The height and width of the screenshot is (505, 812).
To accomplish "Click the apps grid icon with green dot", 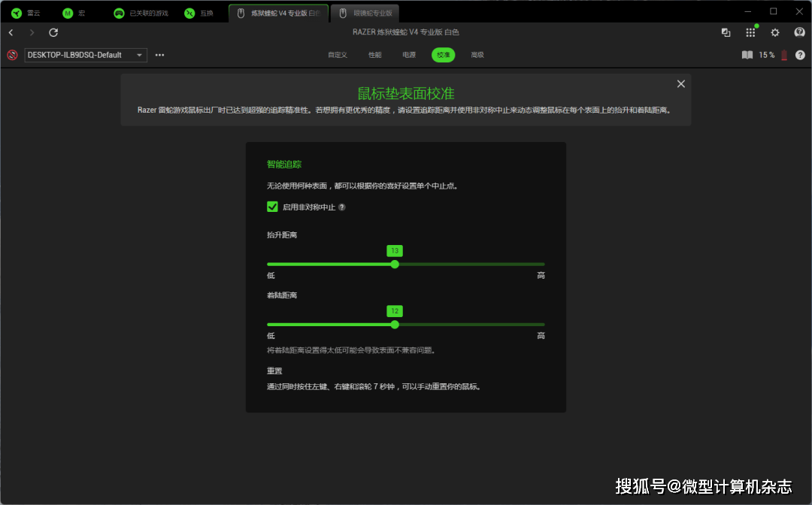I will (750, 32).
